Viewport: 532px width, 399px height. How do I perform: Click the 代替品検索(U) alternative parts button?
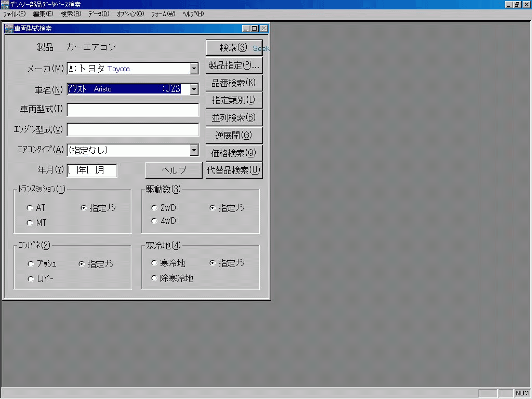[234, 170]
